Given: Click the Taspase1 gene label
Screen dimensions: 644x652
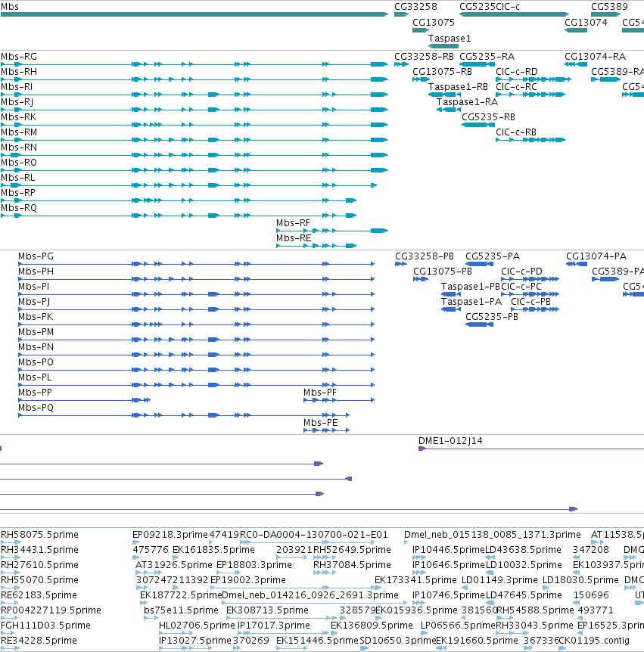Looking at the screenshot, I should 450,39.
